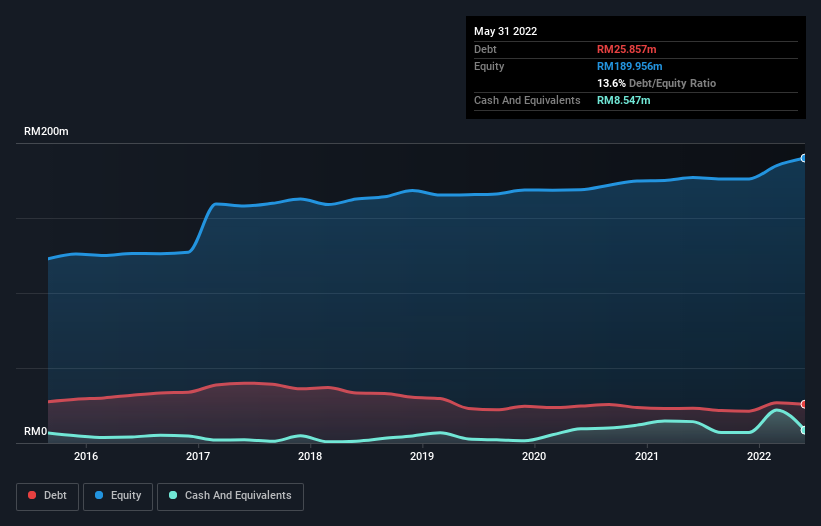Click Cash And Equivalents label in tooltip

pos(527,100)
